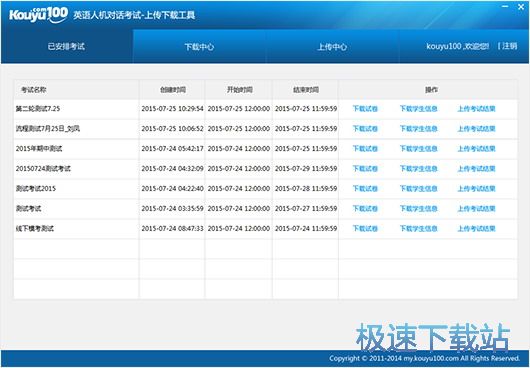This screenshot has width=530, height=368.
Task: Click 下载试卷 for 线下模考测试
Action: coord(365,228)
